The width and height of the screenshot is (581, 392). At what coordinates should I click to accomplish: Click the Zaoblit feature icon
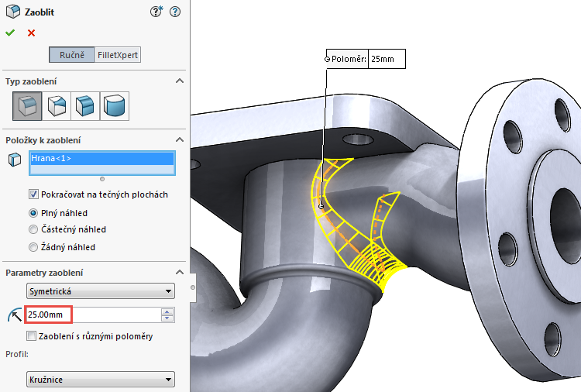13,12
